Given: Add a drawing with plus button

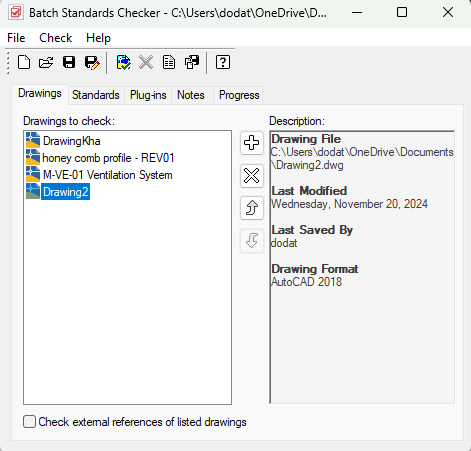Looking at the screenshot, I should [252, 143].
